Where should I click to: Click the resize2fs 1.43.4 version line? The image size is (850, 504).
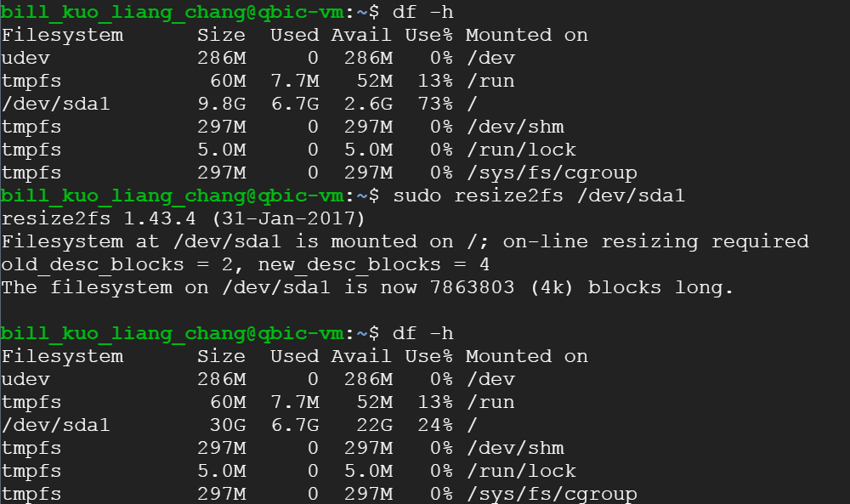click(184, 218)
